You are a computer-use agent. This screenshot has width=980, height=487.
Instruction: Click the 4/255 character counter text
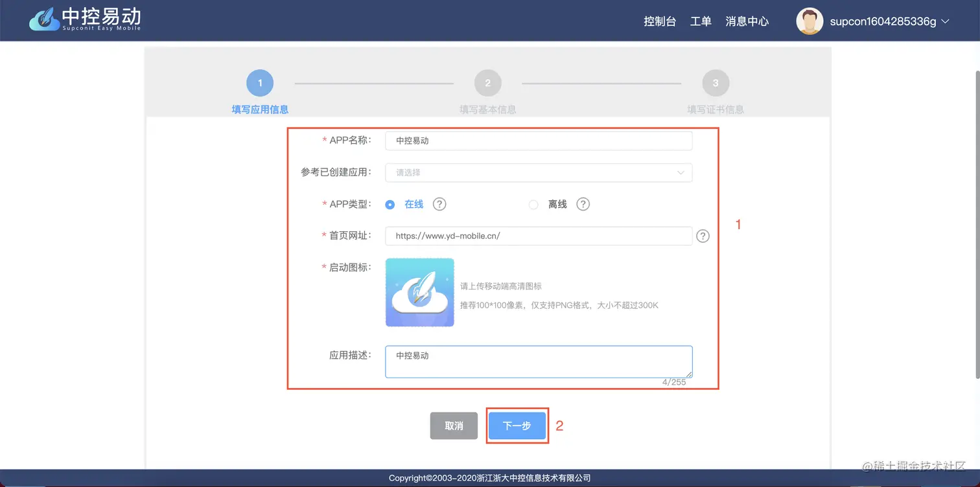(674, 382)
